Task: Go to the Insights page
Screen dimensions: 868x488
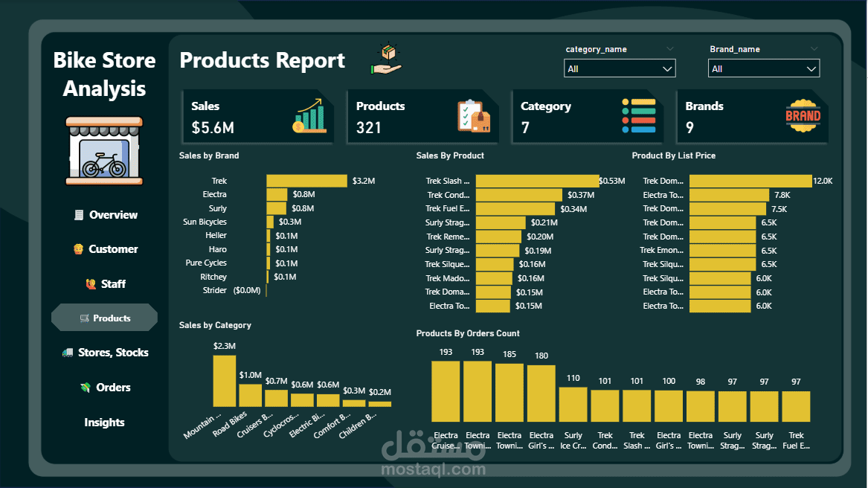Action: pyautogui.click(x=104, y=423)
